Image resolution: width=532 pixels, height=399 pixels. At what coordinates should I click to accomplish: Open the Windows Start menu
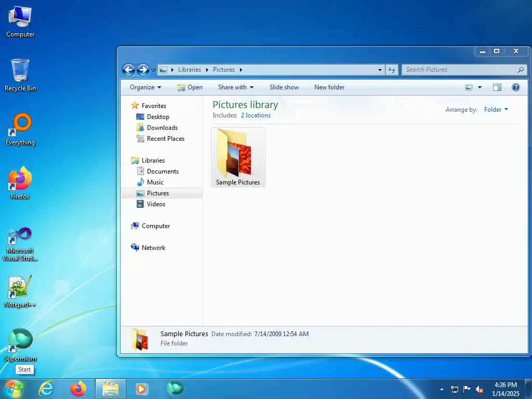(13, 389)
